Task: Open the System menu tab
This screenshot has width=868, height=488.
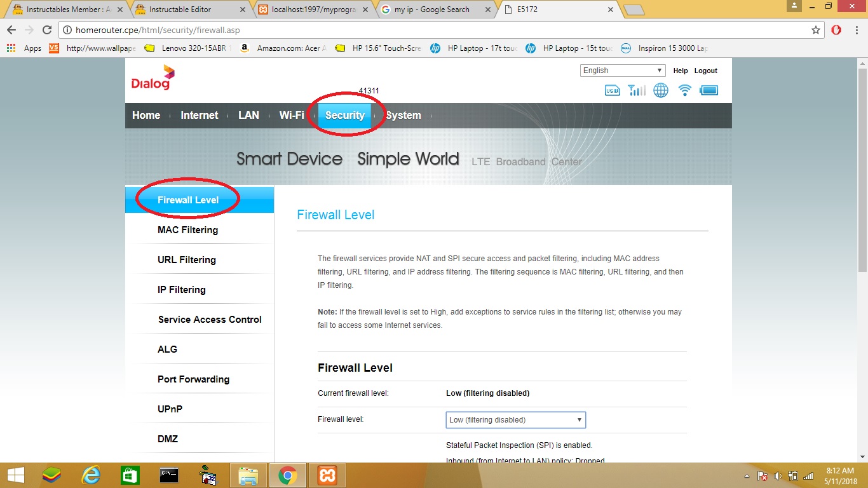Action: [403, 116]
